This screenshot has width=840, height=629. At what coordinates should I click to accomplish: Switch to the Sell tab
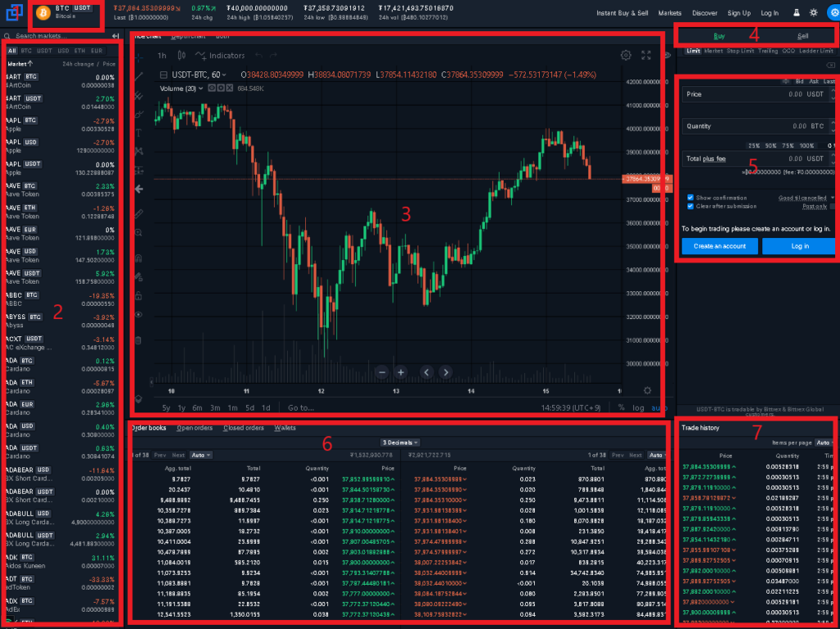802,36
